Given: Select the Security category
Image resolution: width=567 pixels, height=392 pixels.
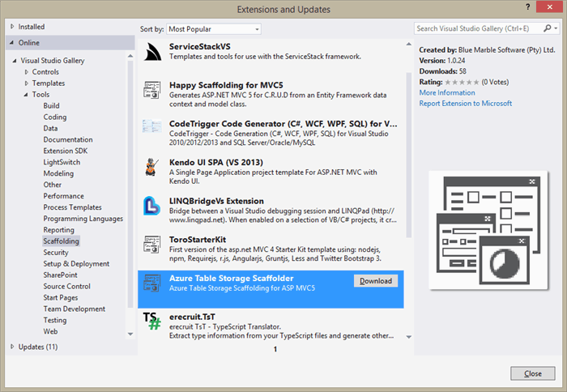Looking at the screenshot, I should click(x=56, y=253).
